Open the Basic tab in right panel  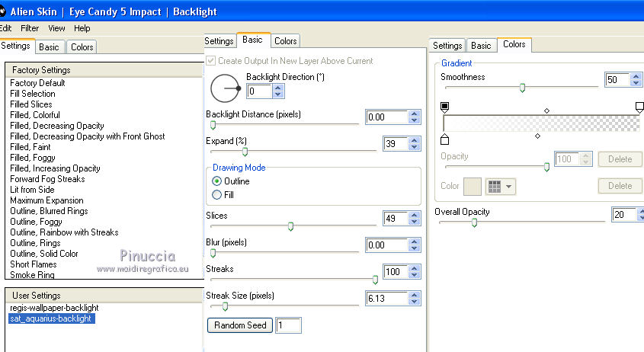click(x=481, y=46)
